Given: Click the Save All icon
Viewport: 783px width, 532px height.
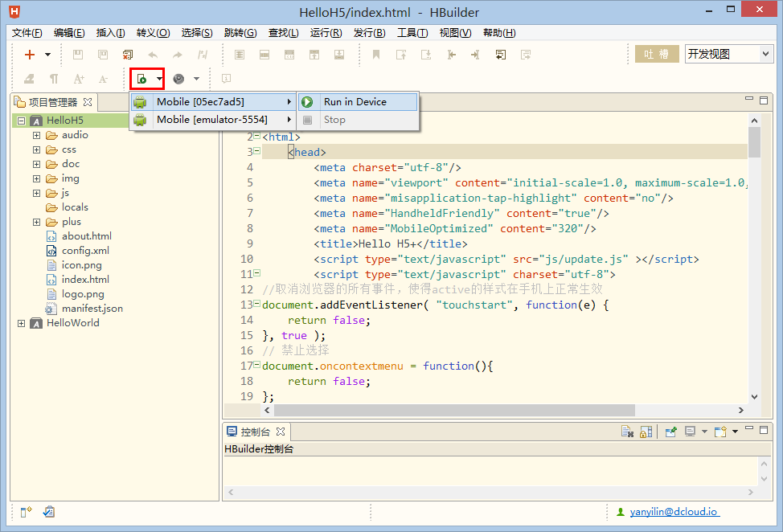Looking at the screenshot, I should [103, 55].
